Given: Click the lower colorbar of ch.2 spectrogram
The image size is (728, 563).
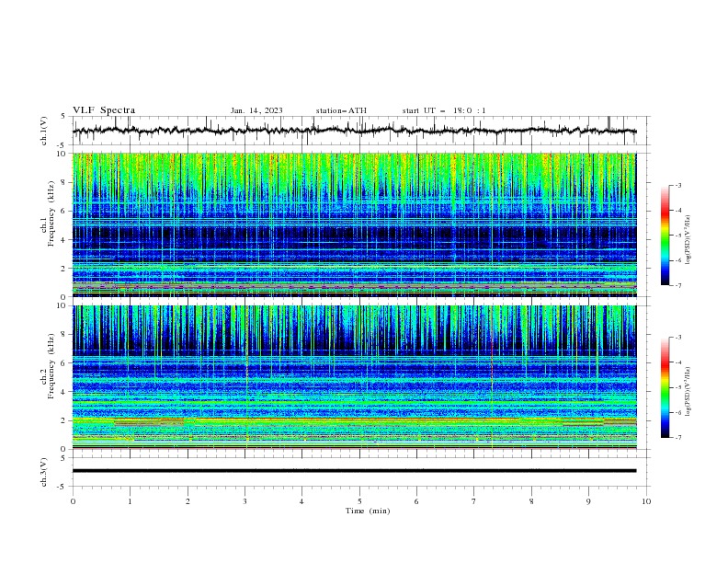Looking at the screenshot, I should click(x=665, y=387).
